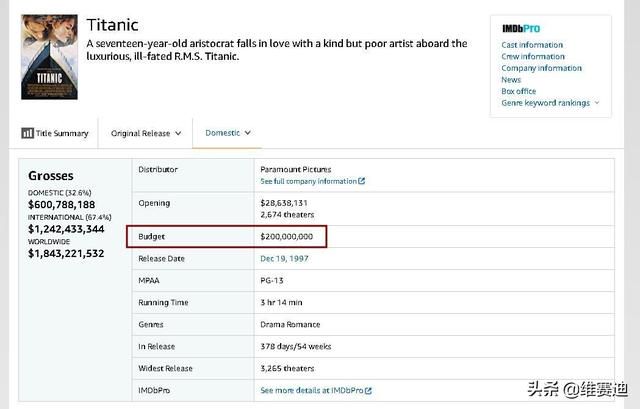Viewport: 640px width, 409px height.
Task: Select the Drama Romance genres value
Action: click(x=290, y=325)
